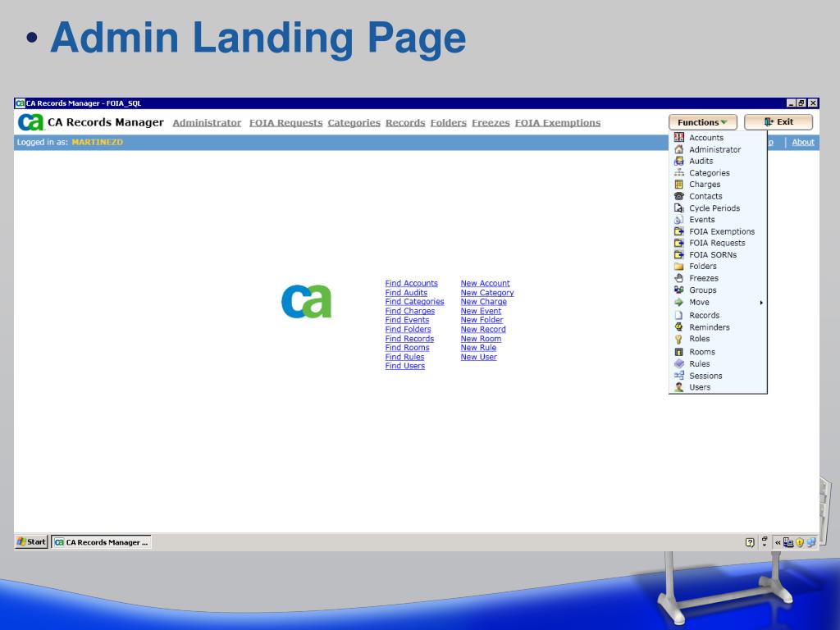This screenshot has height=630, width=840.
Task: Open FOIA Exemptions header link
Action: point(558,123)
